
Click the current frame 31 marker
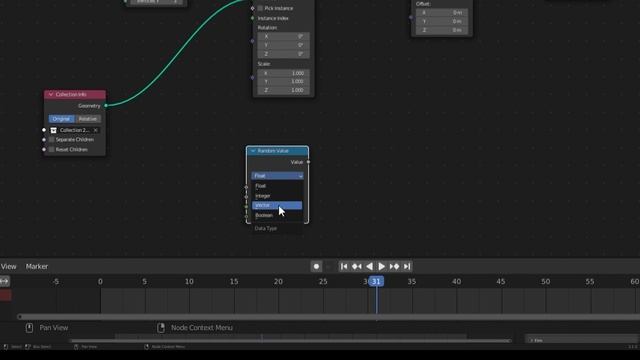(376, 281)
